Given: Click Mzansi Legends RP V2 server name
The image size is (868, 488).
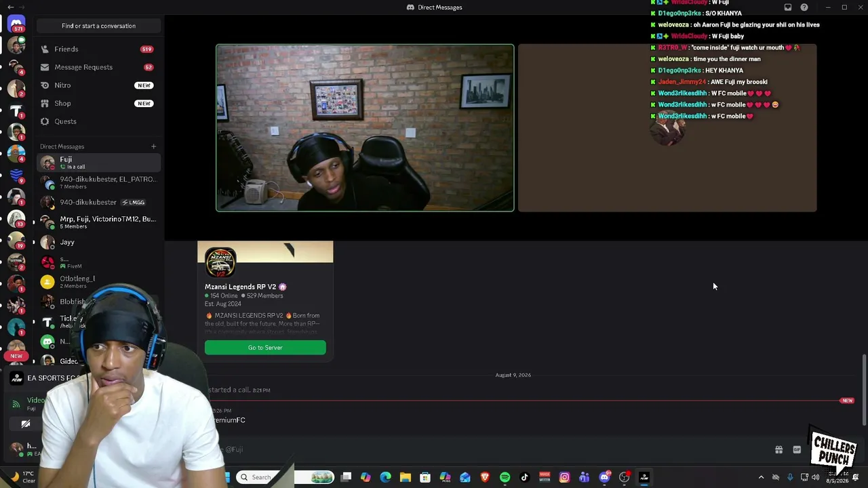Looking at the screenshot, I should pyautogui.click(x=241, y=287).
